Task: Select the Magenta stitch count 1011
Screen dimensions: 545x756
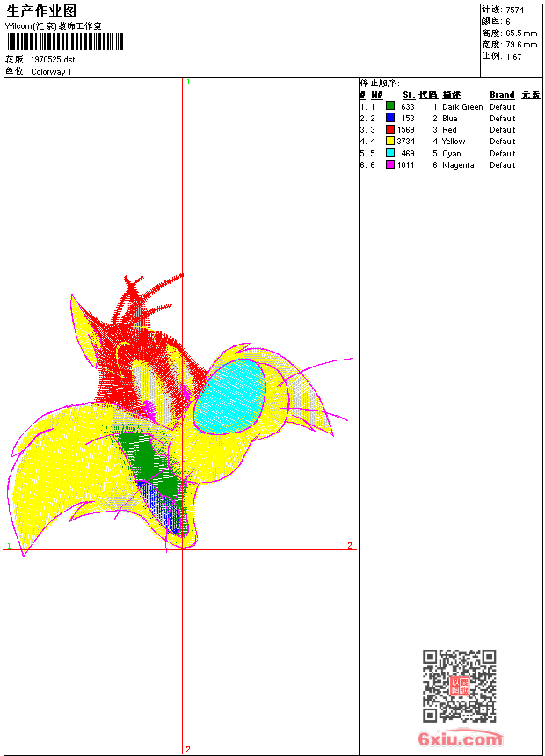Action: 405,165
